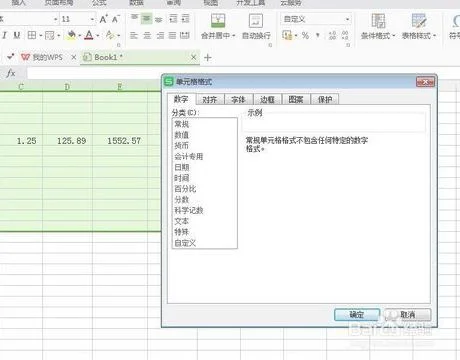Open the fill color dropdown arrow
The width and height of the screenshot is (460, 360).
tap(80, 35)
